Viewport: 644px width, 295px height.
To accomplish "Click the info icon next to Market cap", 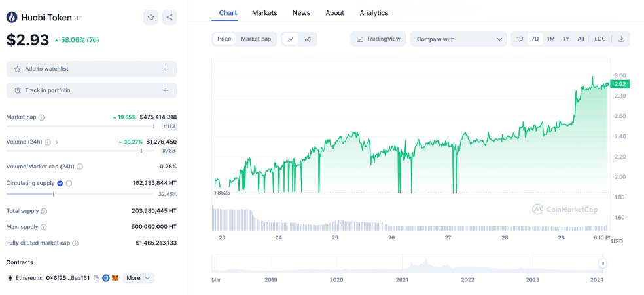I will click(41, 117).
